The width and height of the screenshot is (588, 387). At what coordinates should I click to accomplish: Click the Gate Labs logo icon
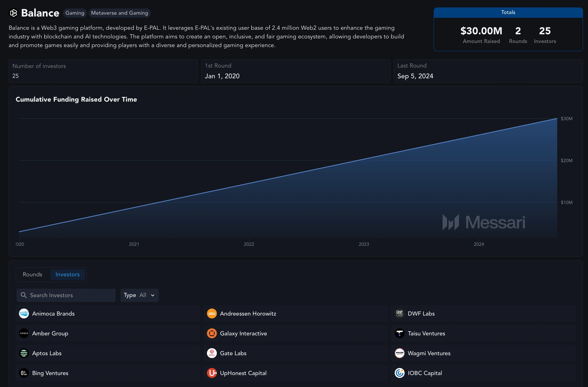[x=212, y=353]
